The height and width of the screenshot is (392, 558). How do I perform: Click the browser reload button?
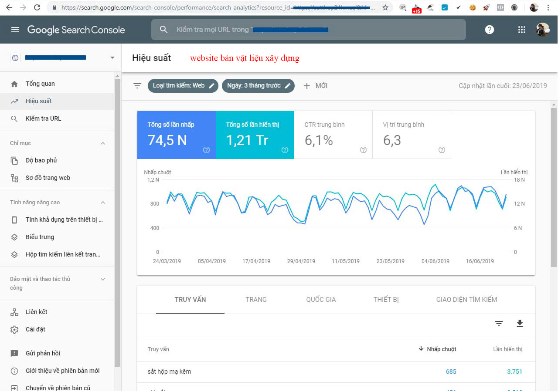[x=37, y=7]
